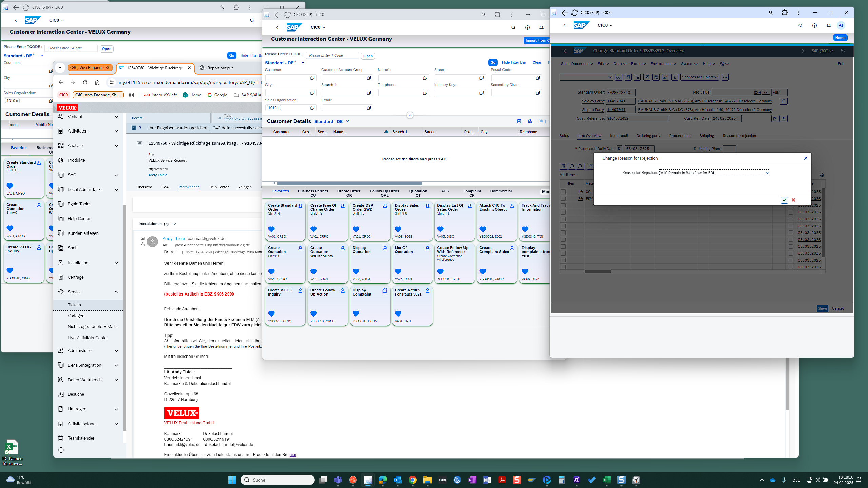Open the Environment menu in order window
The width and height of the screenshot is (868, 488).
tap(663, 64)
